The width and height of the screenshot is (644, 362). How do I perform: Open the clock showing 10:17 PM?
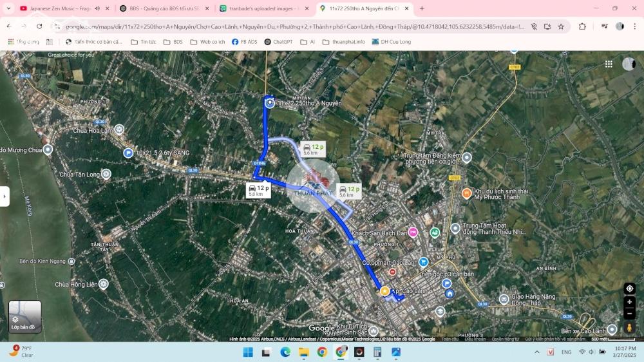(625, 352)
